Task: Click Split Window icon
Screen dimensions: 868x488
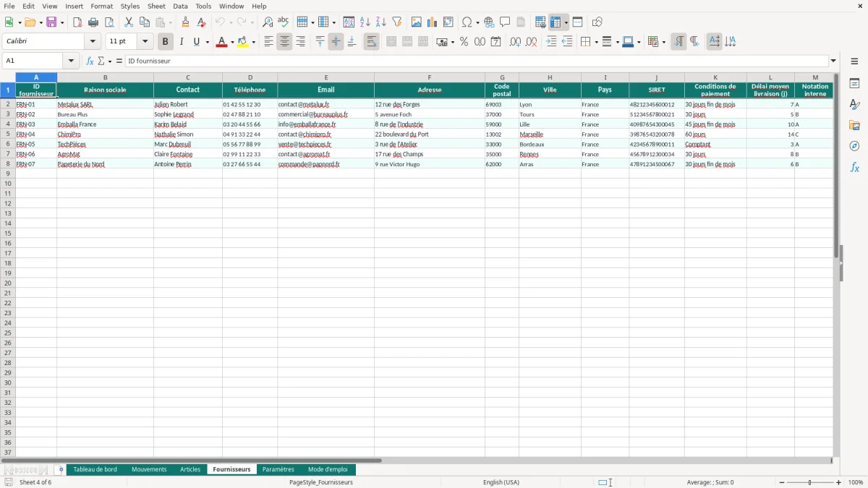Action: pos(578,22)
